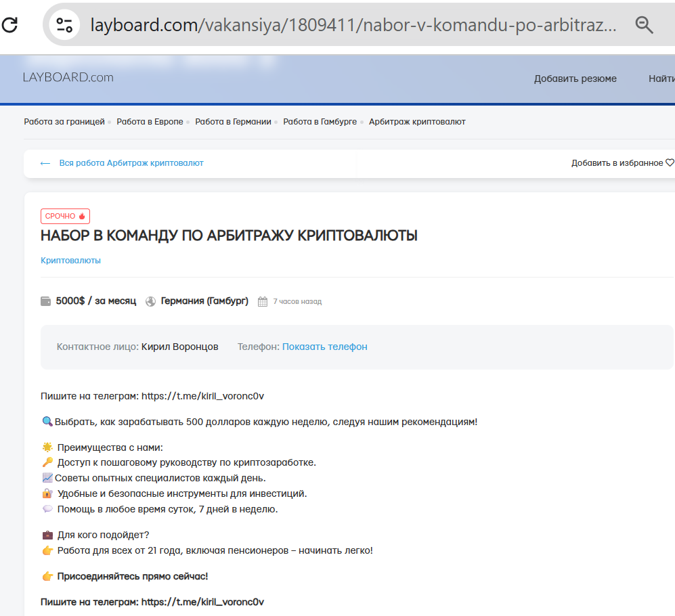Screen dimensions: 675x616
Task: Click the zoom magnifier icon in address bar
Action: [644, 26]
